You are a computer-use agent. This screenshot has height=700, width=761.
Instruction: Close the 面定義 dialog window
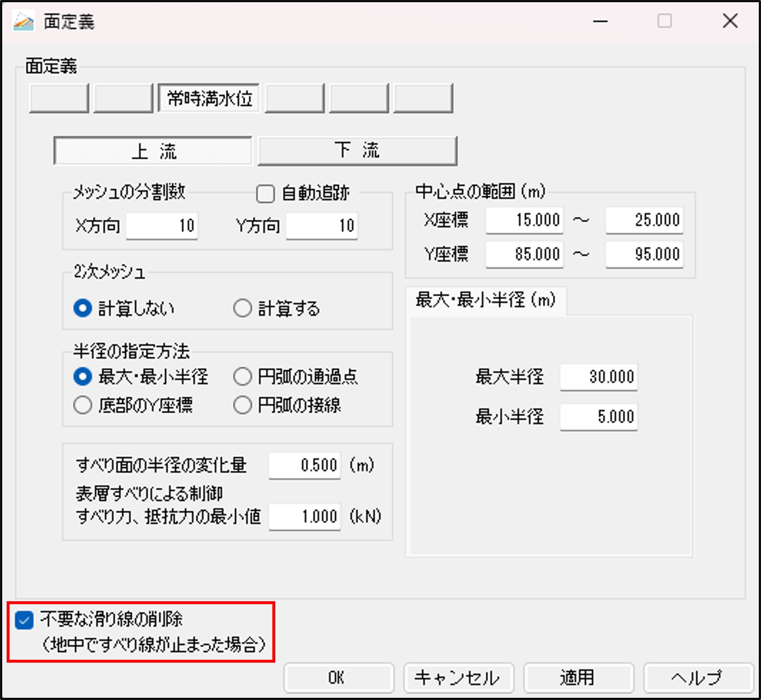pos(730,21)
